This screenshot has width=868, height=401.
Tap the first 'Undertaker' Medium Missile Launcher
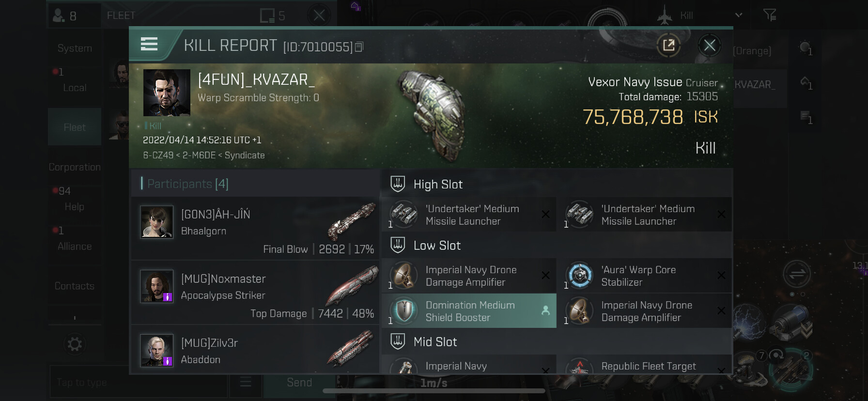pos(469,215)
